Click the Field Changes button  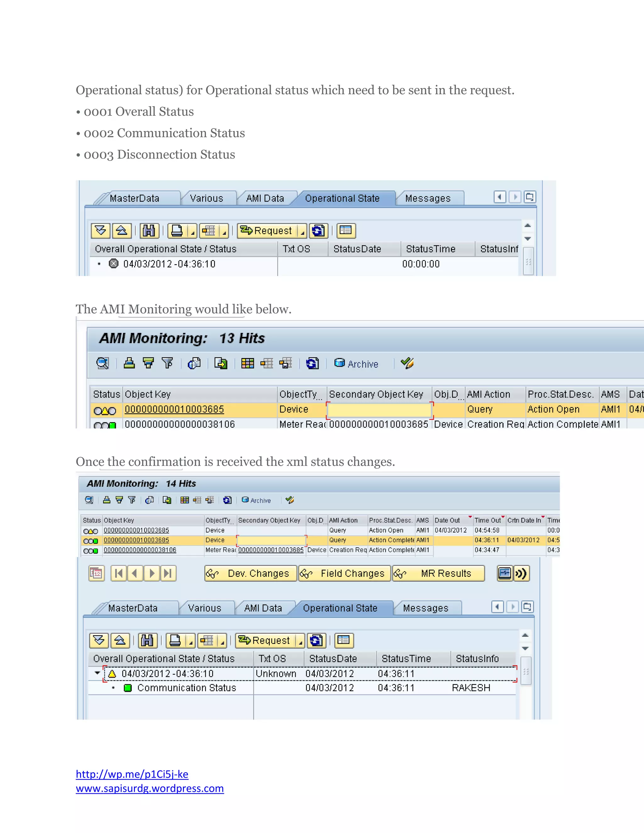click(345, 573)
